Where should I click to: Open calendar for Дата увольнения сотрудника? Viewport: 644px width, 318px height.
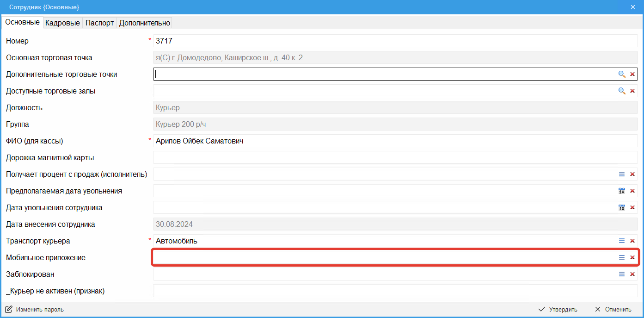coord(622,207)
